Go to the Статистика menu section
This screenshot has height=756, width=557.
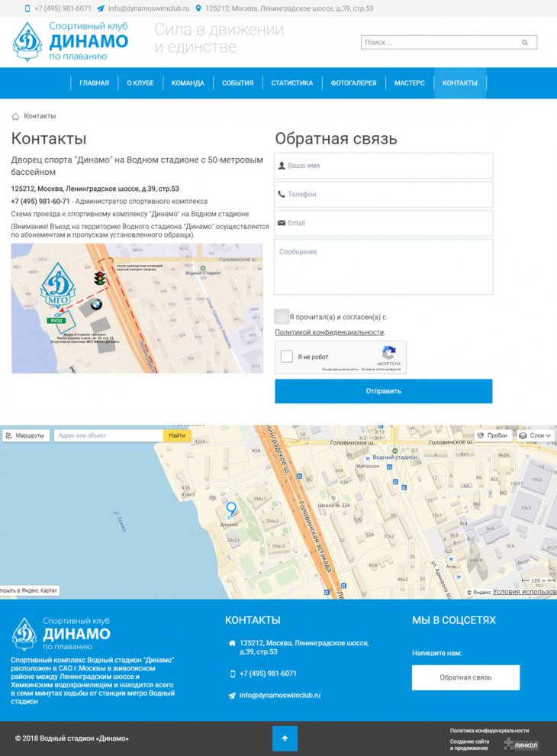click(292, 83)
